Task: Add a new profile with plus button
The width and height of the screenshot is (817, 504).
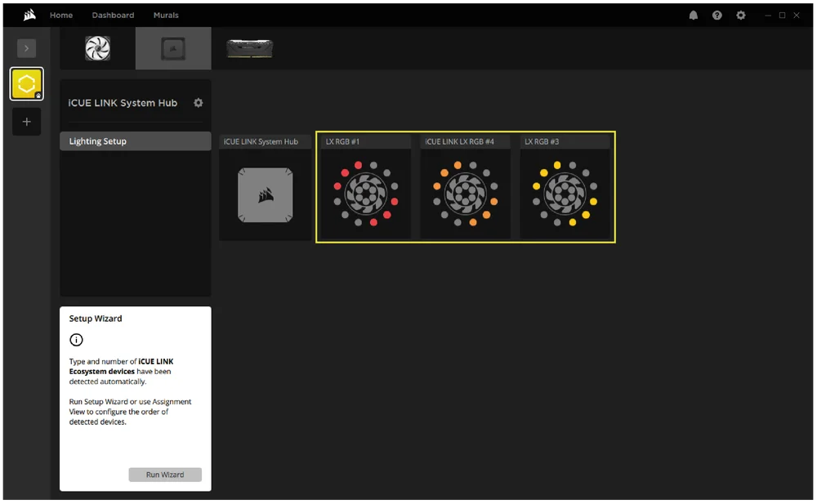Action: click(26, 122)
